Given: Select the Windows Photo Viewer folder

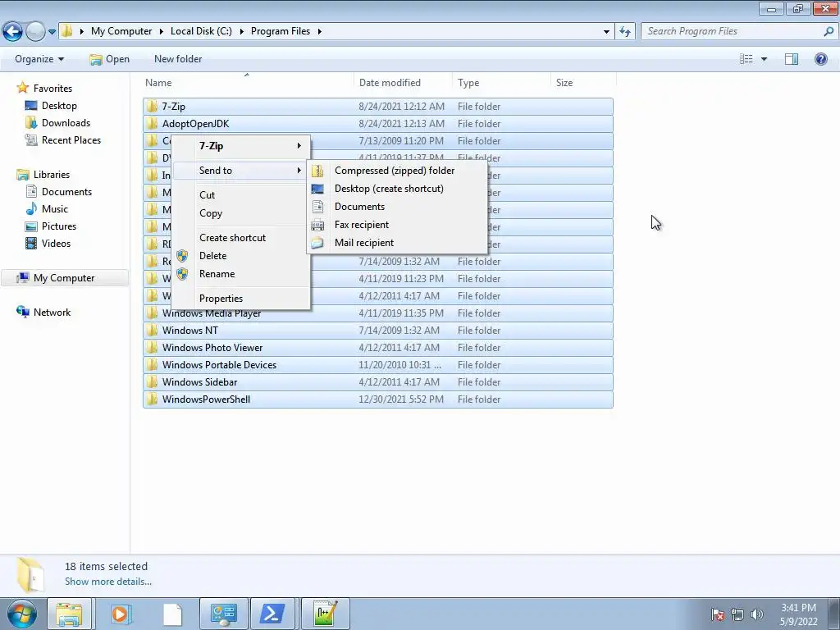Looking at the screenshot, I should click(x=378, y=348).
